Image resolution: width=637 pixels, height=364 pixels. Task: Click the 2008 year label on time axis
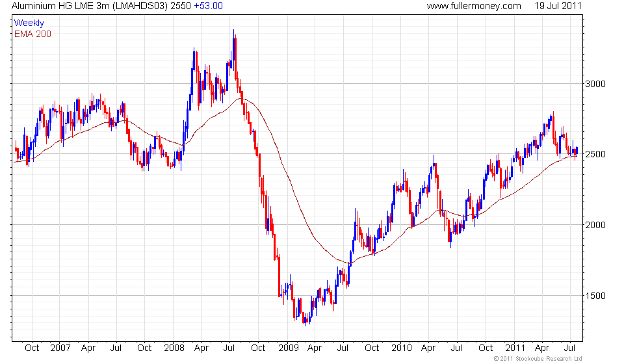174,348
